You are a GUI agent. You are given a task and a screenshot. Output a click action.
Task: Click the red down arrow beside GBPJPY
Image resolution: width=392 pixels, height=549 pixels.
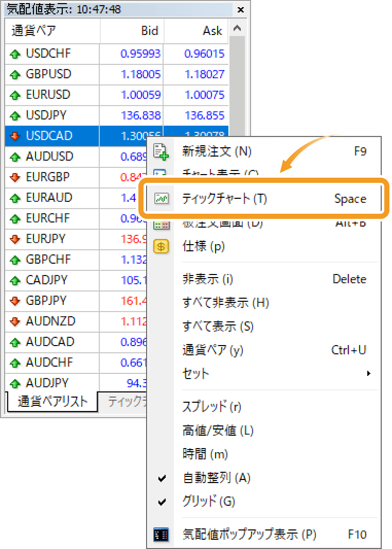[15, 301]
